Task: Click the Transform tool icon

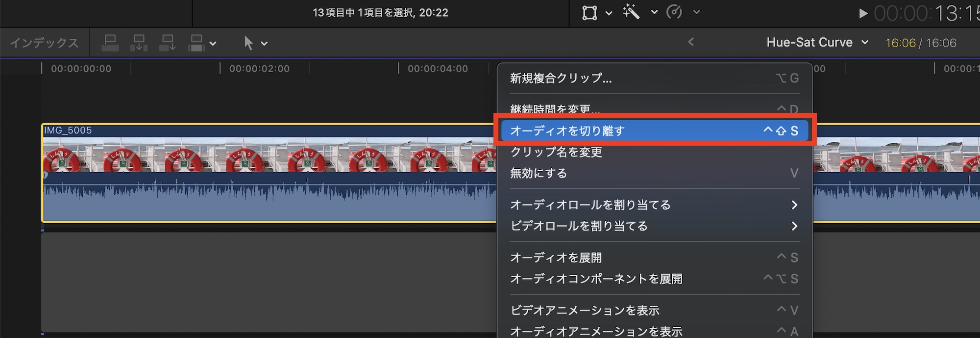Action: click(589, 13)
